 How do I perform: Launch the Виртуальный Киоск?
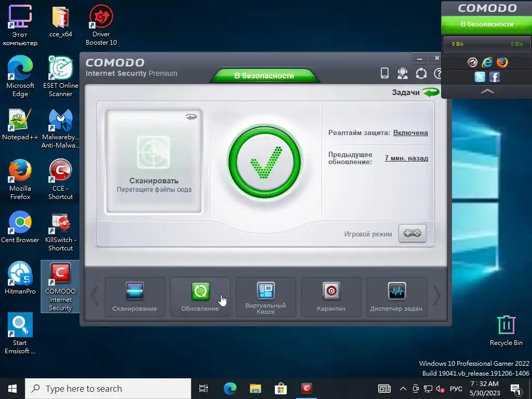click(x=265, y=297)
